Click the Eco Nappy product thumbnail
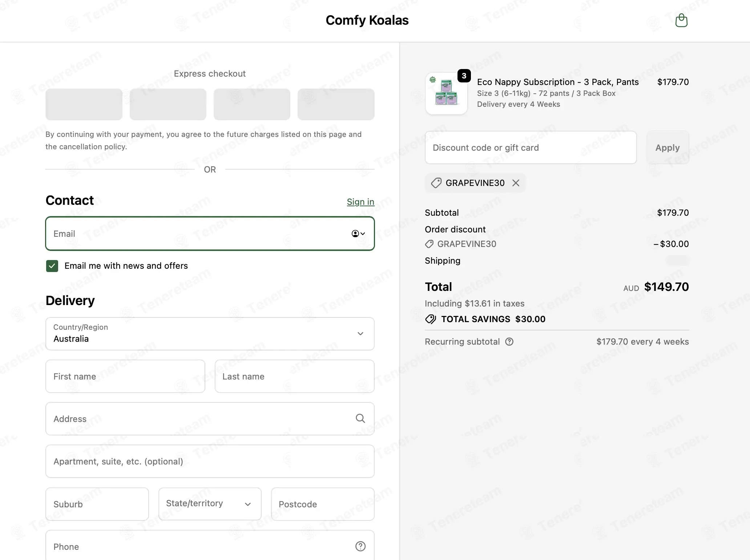 446,93
